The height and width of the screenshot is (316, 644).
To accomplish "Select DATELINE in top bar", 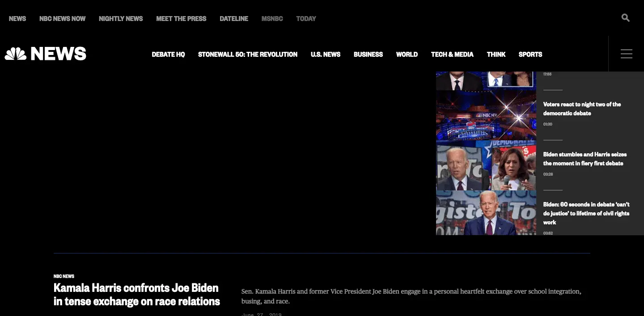I will tap(234, 18).
